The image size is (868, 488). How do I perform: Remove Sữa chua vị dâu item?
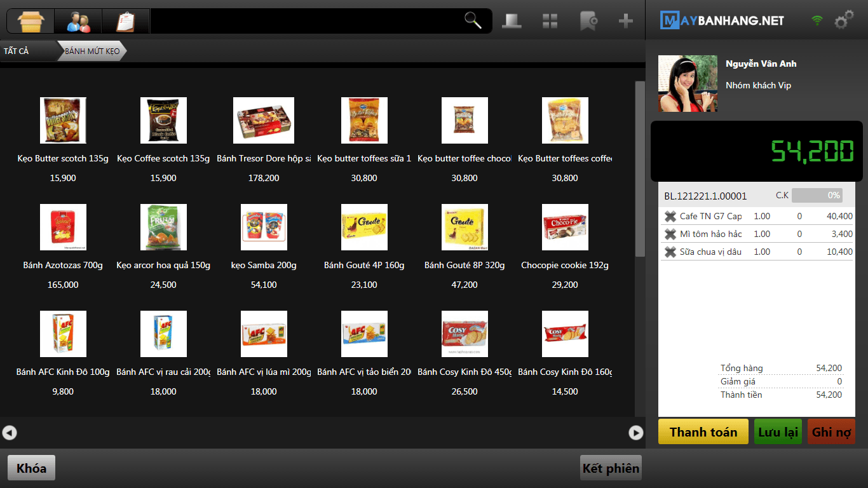(x=670, y=252)
